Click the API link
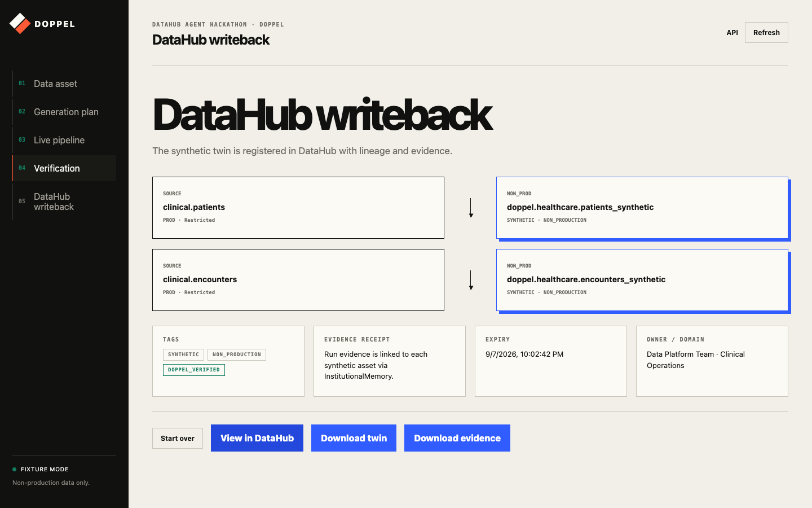Screen dimensions: 812x508 (732, 33)
